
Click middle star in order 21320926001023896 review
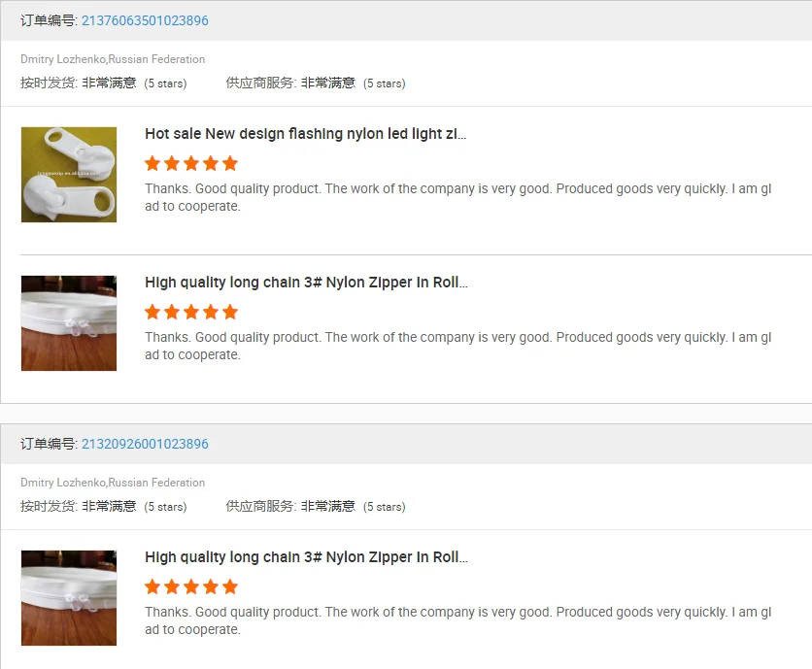point(191,586)
